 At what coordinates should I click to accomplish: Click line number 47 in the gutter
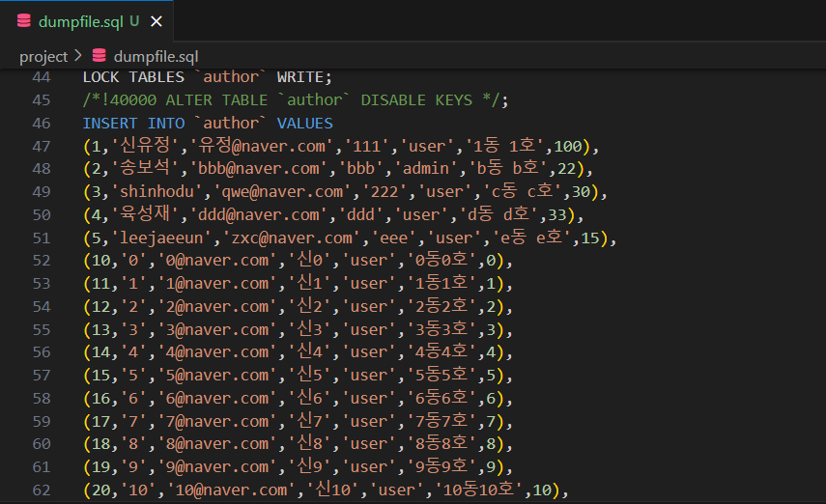[x=42, y=146]
